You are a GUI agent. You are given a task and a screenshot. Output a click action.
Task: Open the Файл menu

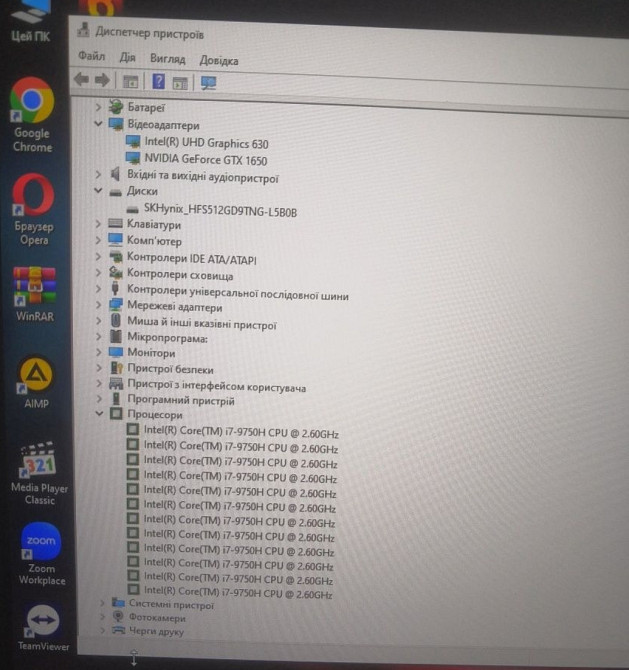[x=91, y=57]
